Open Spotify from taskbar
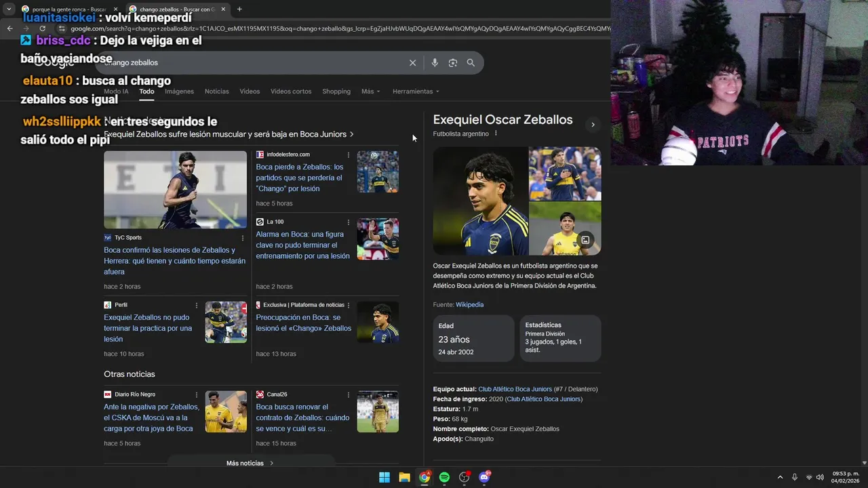 tap(444, 477)
